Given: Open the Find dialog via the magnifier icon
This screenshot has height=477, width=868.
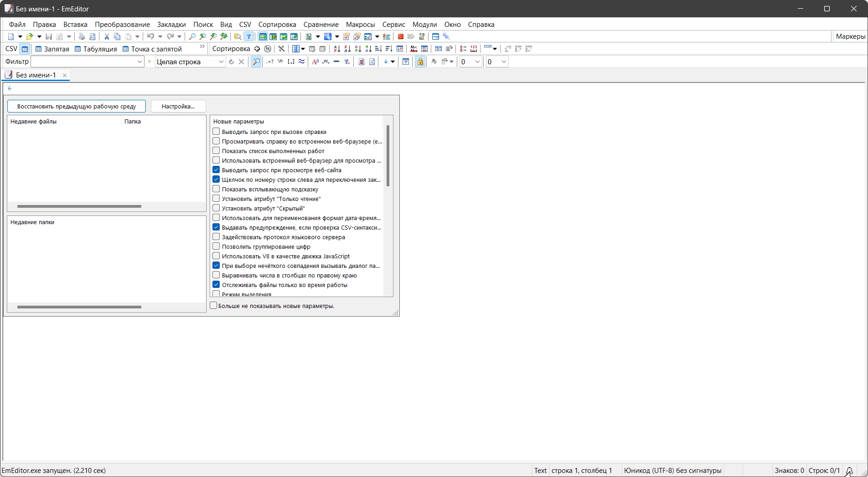Looking at the screenshot, I should tap(191, 36).
